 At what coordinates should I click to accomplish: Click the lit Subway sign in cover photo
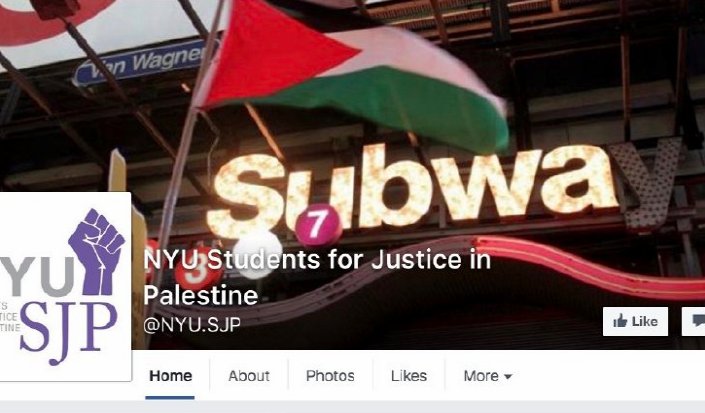click(x=443, y=189)
